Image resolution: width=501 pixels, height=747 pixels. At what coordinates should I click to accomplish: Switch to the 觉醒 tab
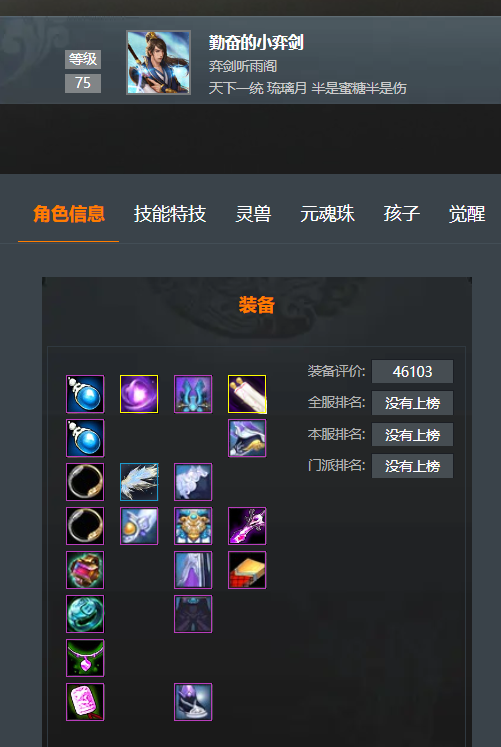[x=467, y=214]
